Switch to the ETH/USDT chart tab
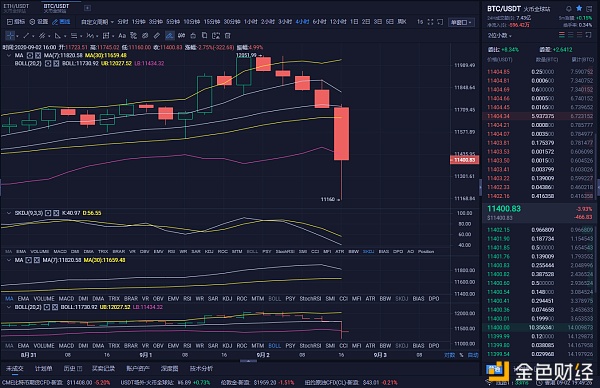Screen dimensions: 600x388 pos(16,8)
